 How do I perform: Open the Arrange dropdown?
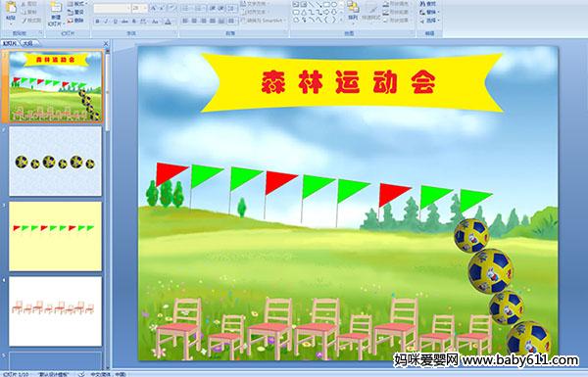point(353,13)
